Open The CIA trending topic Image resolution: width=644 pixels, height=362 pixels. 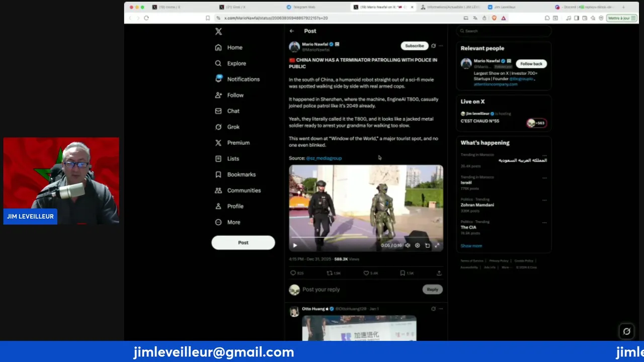[x=468, y=227]
